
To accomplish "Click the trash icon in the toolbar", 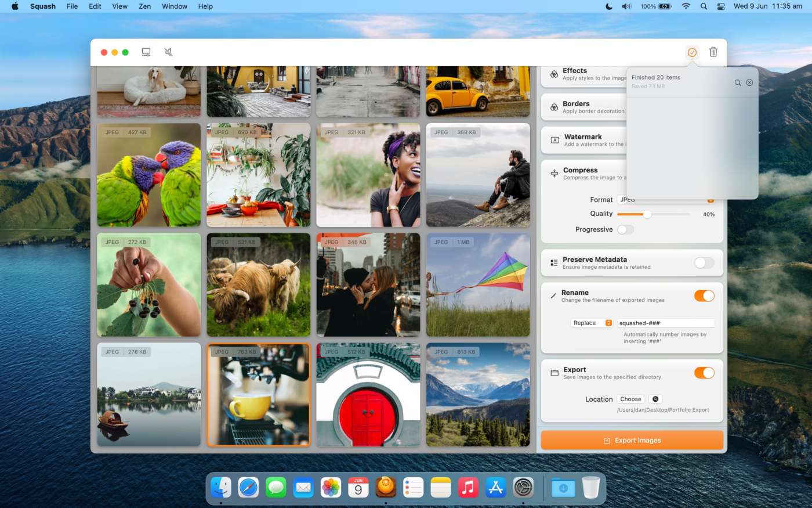I will (x=713, y=52).
